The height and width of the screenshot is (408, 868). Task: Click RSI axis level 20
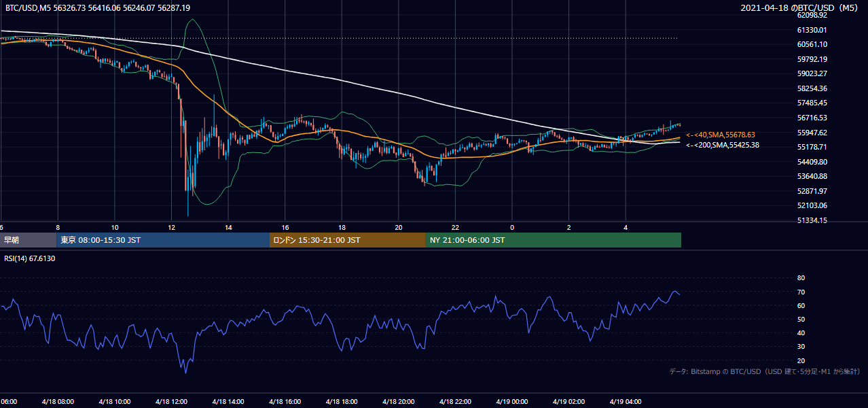(801, 360)
